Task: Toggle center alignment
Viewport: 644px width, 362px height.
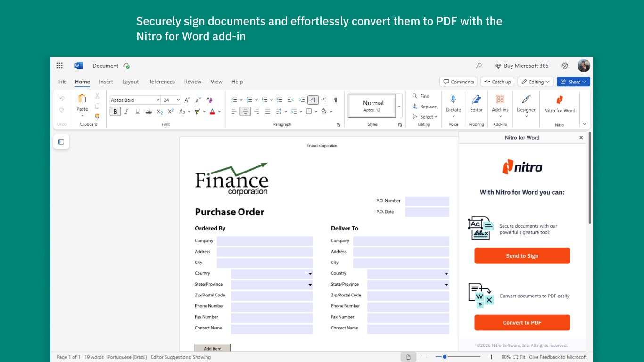Action: (x=245, y=111)
